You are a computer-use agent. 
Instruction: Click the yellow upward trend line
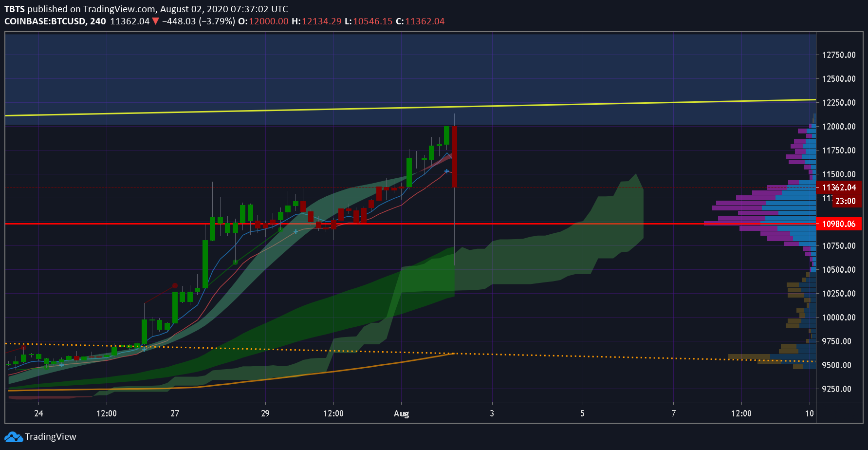point(410,108)
